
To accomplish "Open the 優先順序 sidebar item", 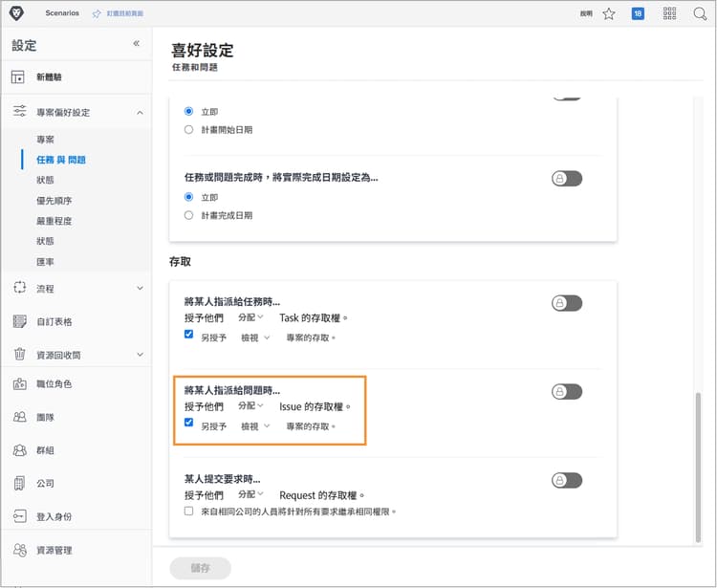I will pyautogui.click(x=54, y=200).
